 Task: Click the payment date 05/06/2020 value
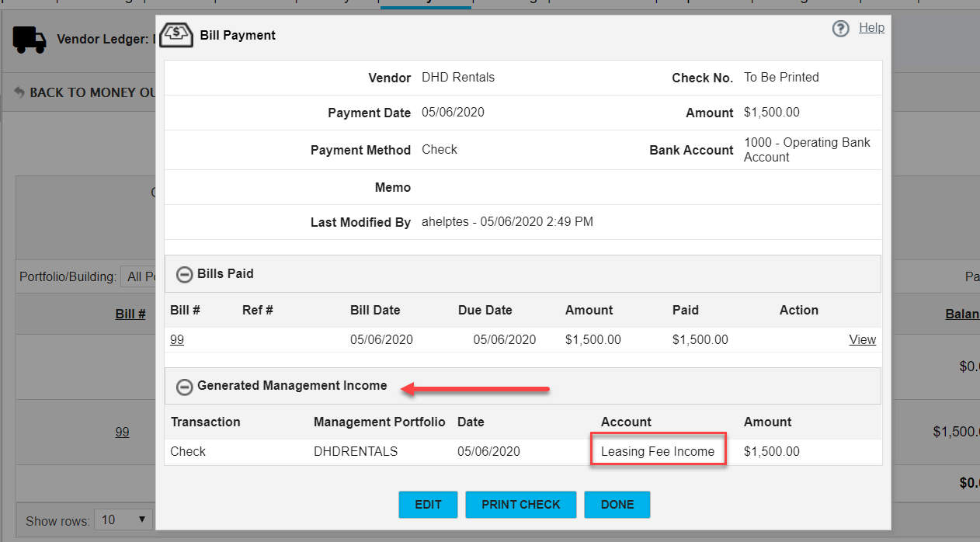(453, 113)
